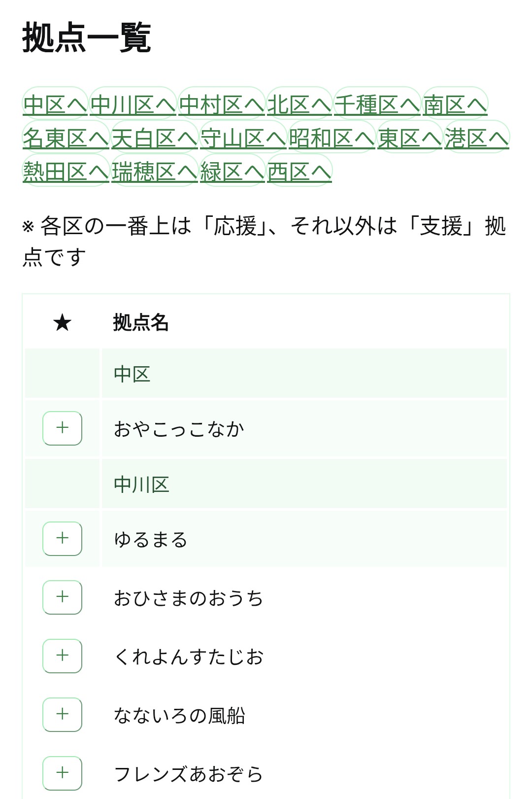Expand the おやこっこなか row plus button
Image resolution: width=532 pixels, height=799 pixels.
(x=62, y=428)
